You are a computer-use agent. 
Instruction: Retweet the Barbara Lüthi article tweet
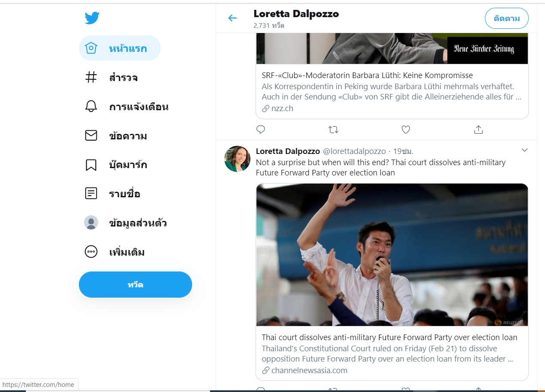(333, 129)
